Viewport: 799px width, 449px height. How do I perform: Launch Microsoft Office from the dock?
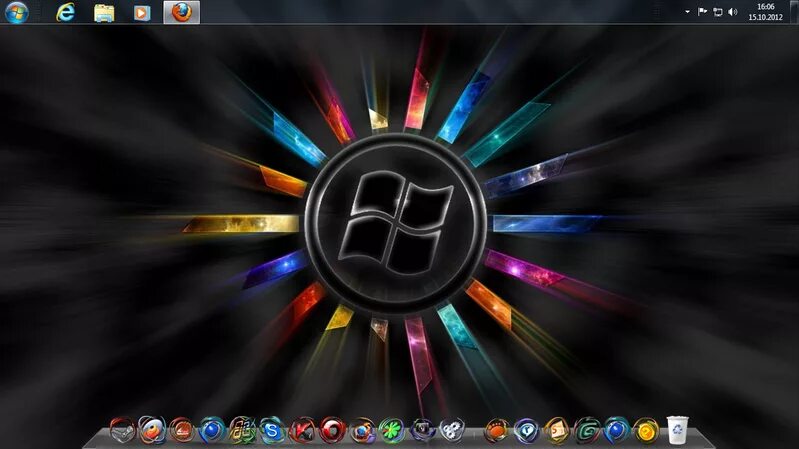coord(242,431)
